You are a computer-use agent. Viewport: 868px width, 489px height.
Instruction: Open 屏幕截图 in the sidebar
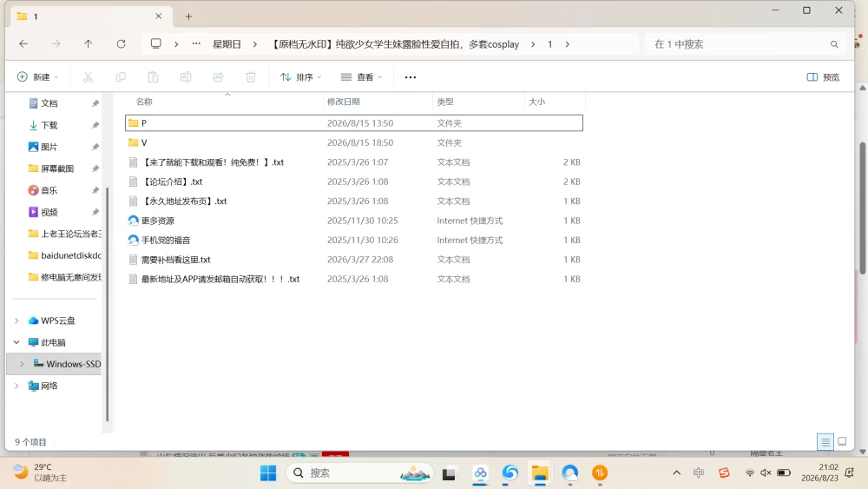56,169
